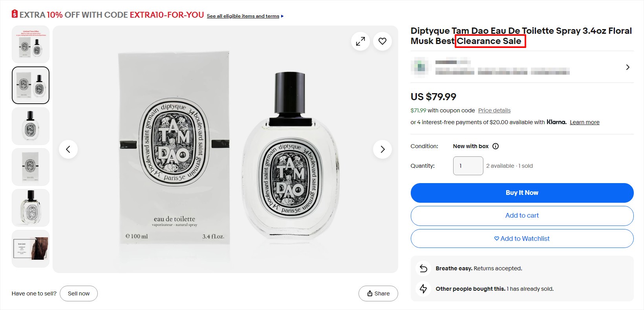This screenshot has width=644, height=310.
Task: Click the heart to save this item
Action: tap(382, 41)
